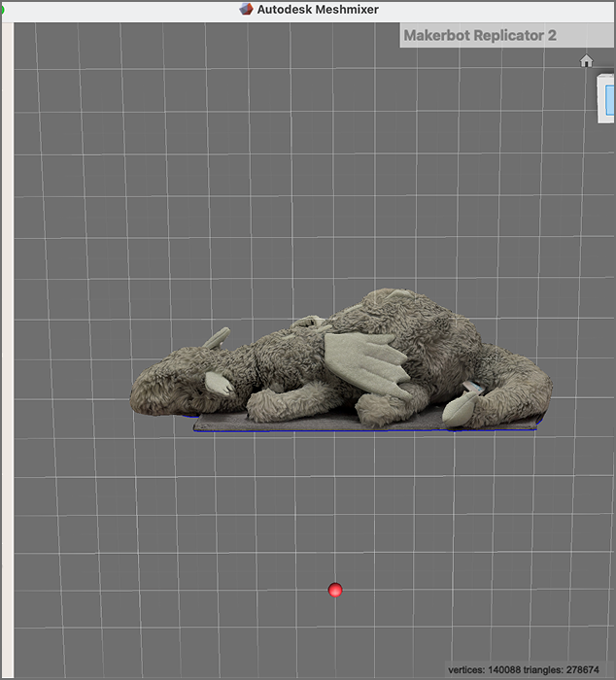The width and height of the screenshot is (616, 680).
Task: Open the Makerbot Replicator 2 printer selector
Action: (506, 35)
